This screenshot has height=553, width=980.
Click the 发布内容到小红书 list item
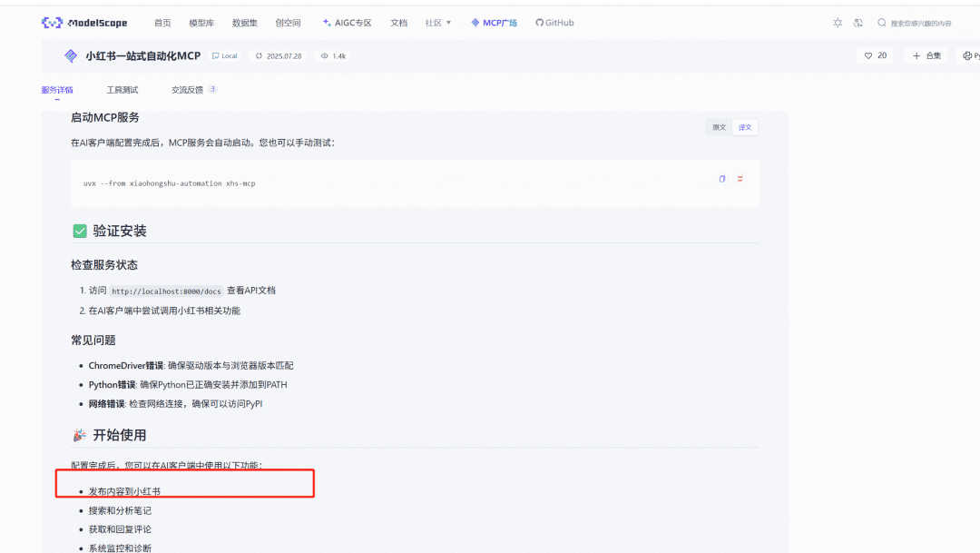click(x=124, y=491)
